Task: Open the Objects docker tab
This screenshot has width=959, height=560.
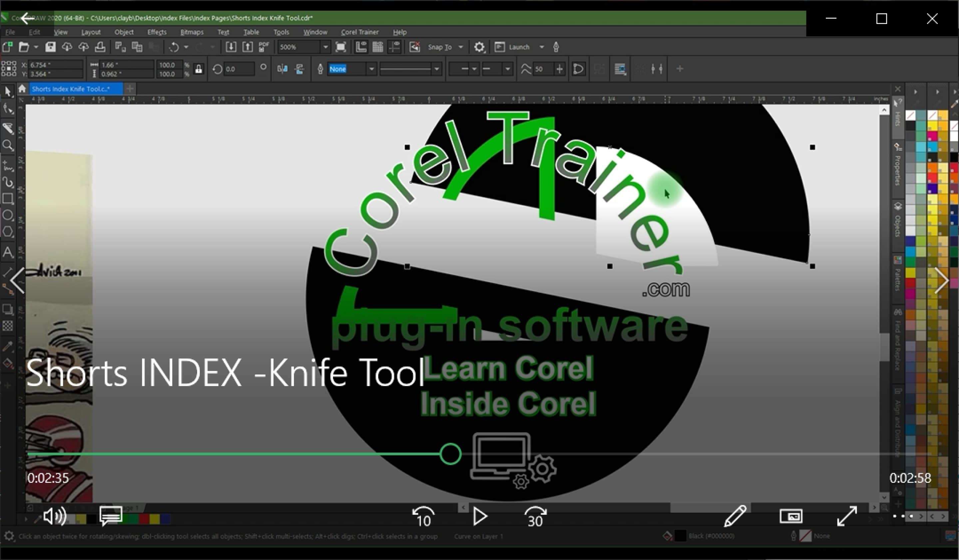Action: tap(898, 220)
